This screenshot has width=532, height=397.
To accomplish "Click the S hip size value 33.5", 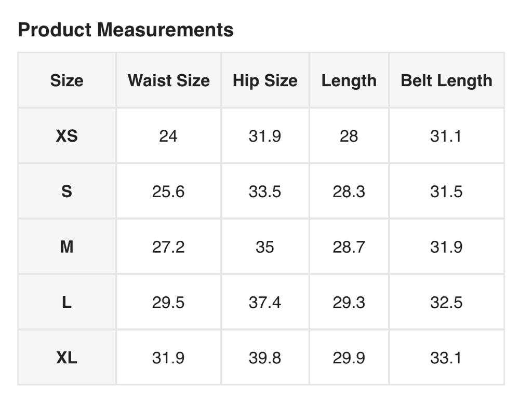I will (265, 191).
